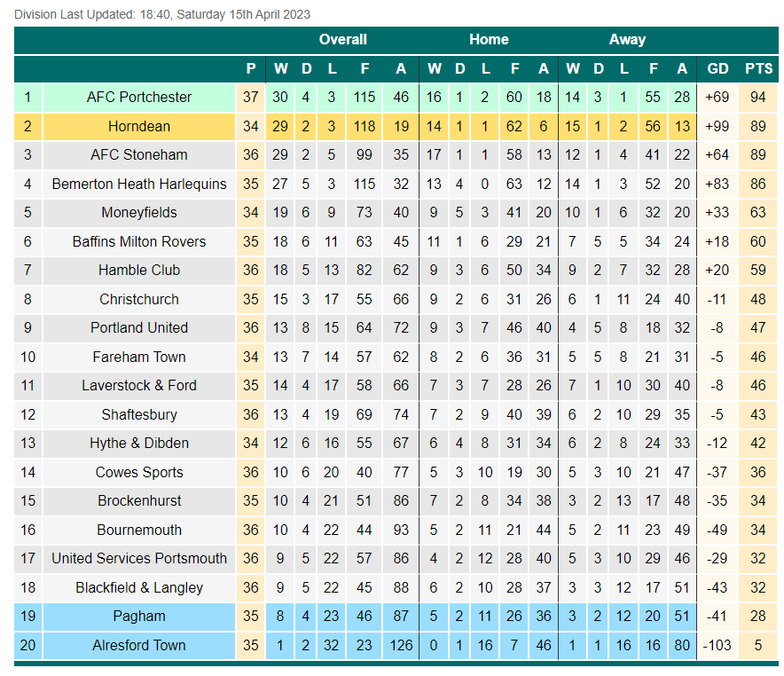
Task: Click Fareham Town team name
Action: point(139,357)
